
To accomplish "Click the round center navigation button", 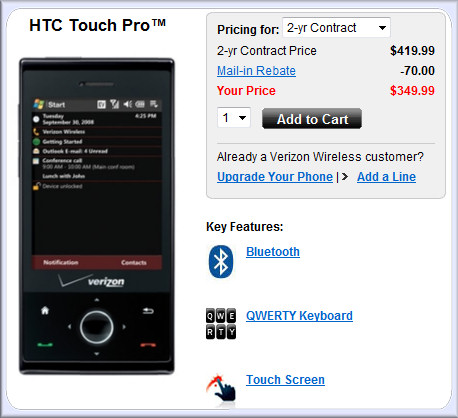I will 97,327.
